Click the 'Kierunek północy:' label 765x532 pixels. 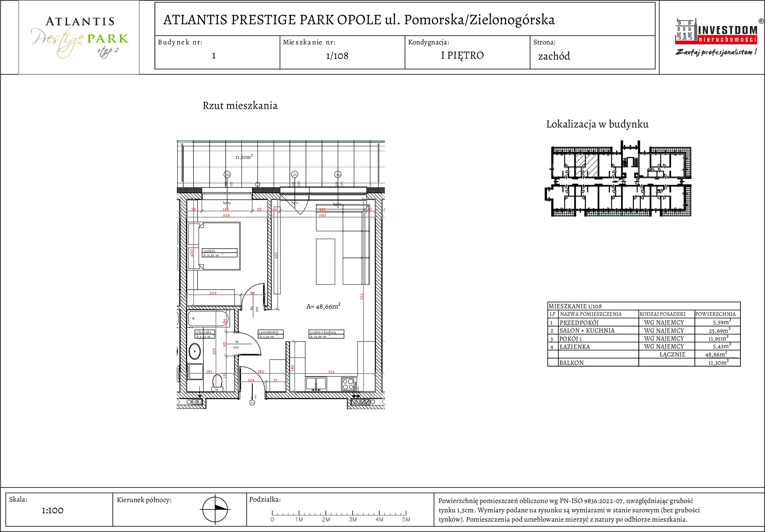(x=144, y=500)
